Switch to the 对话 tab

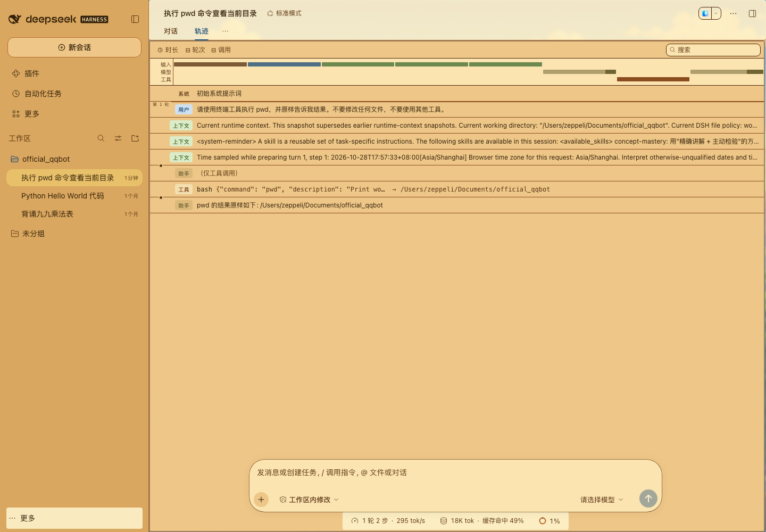tap(171, 31)
